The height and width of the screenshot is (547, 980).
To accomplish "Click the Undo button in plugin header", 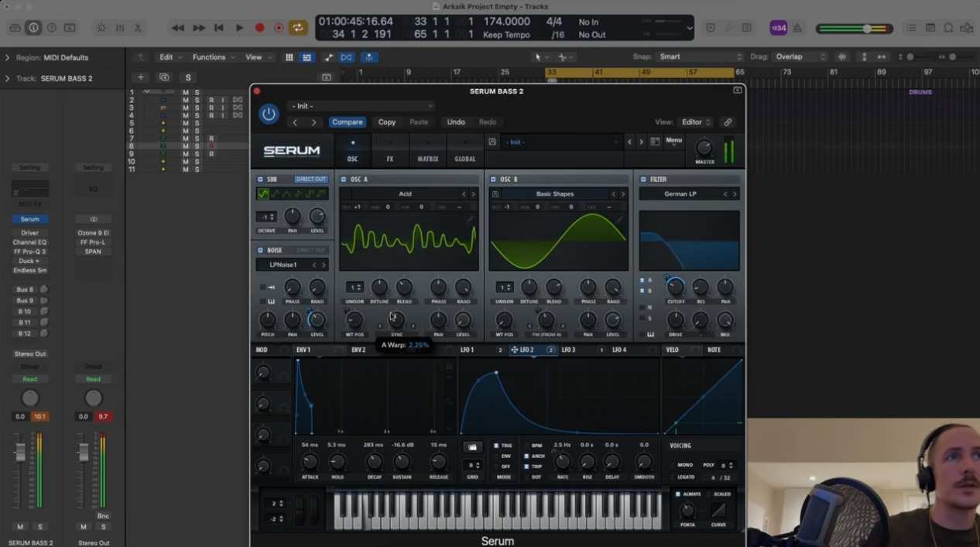I will 456,122.
